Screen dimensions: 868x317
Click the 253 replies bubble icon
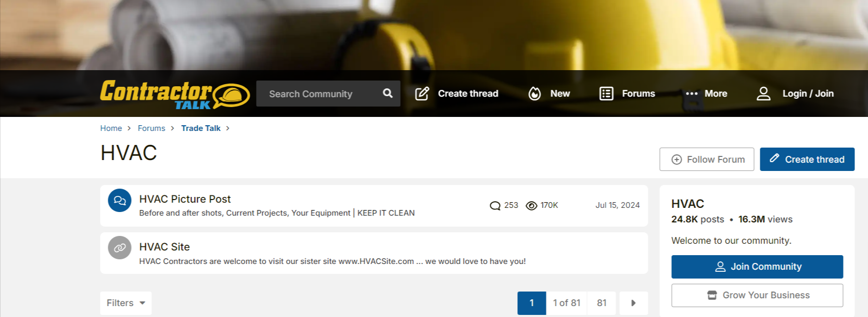(x=495, y=206)
